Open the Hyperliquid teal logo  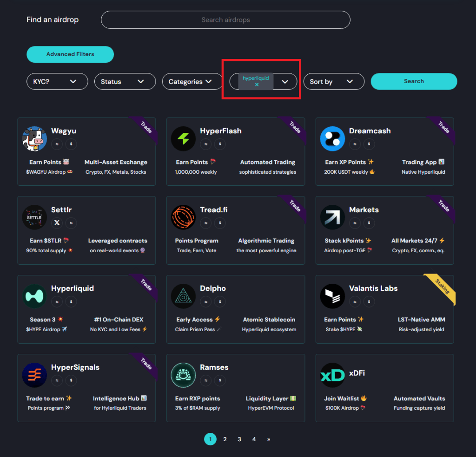pyautogui.click(x=34, y=296)
